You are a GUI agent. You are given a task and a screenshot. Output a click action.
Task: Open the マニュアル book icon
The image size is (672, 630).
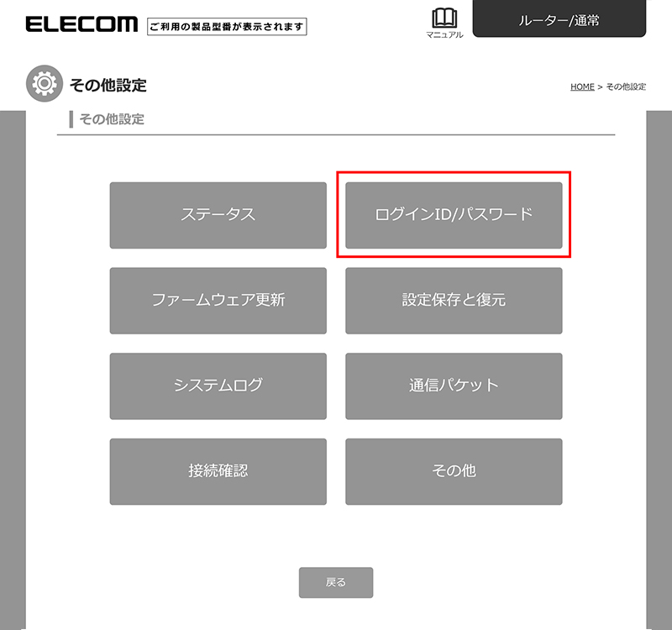[444, 18]
